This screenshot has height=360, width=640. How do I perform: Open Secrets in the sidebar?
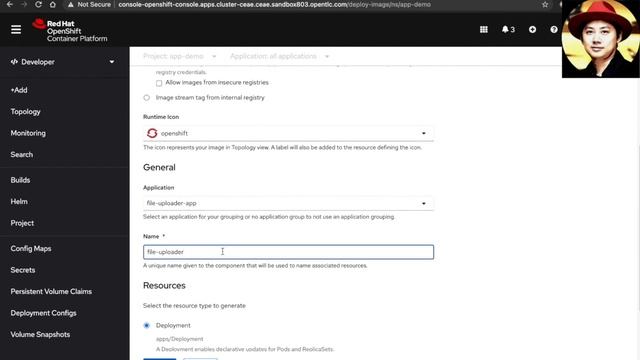[23, 270]
